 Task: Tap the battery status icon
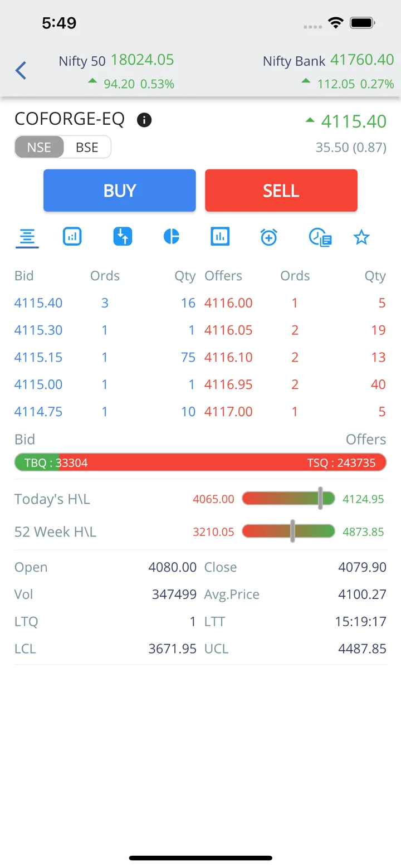coord(363,23)
